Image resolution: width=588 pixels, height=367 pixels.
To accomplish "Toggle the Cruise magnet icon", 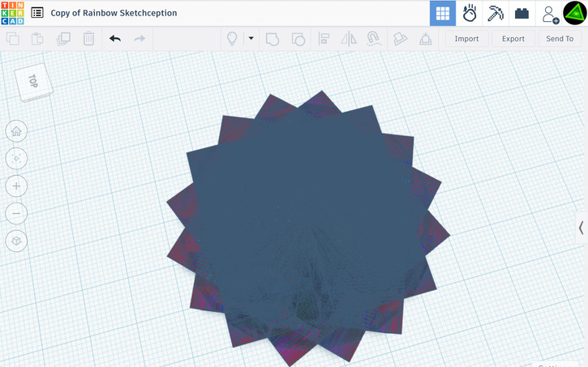I will point(374,39).
